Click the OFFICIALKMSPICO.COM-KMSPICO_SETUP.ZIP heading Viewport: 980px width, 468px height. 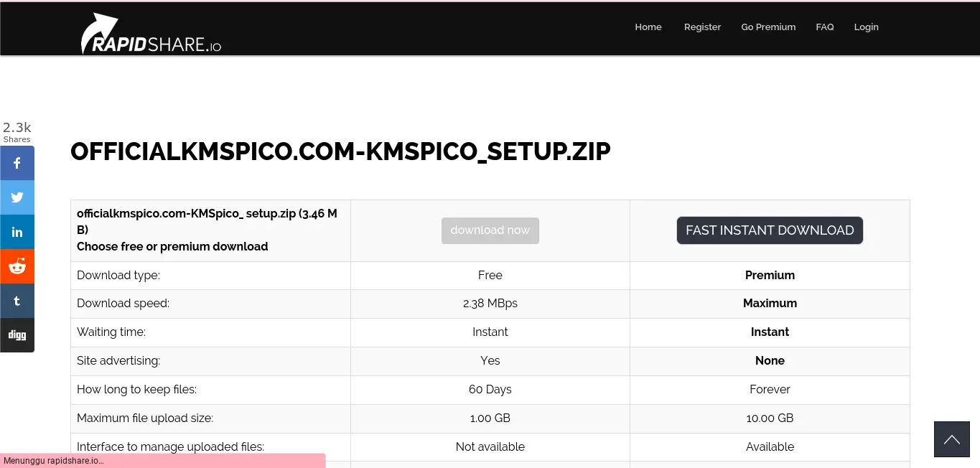click(x=340, y=151)
